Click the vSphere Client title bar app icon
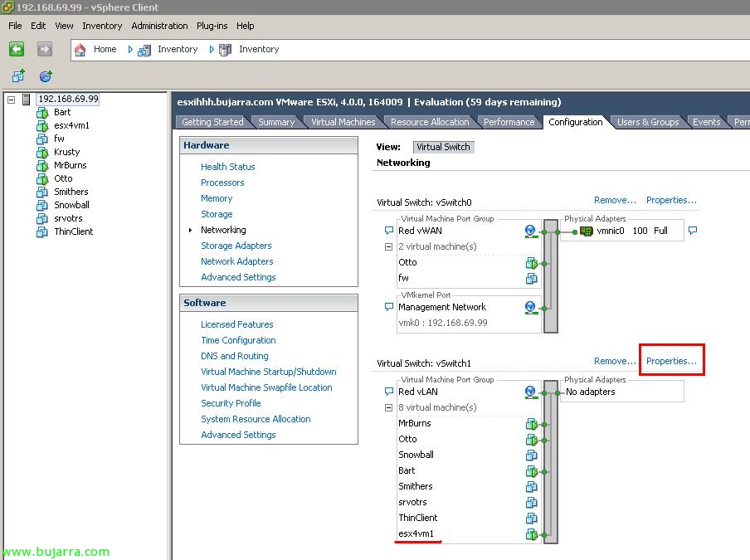This screenshot has height=560, width=750. pos(7,7)
